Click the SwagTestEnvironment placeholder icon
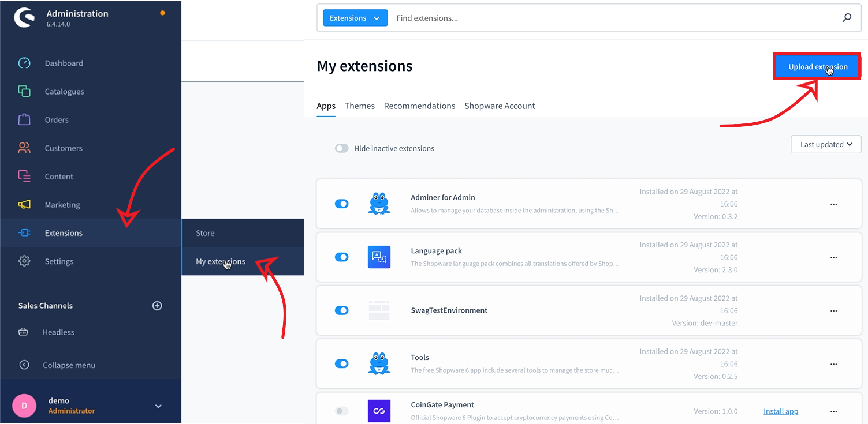The image size is (868, 424). click(x=379, y=310)
